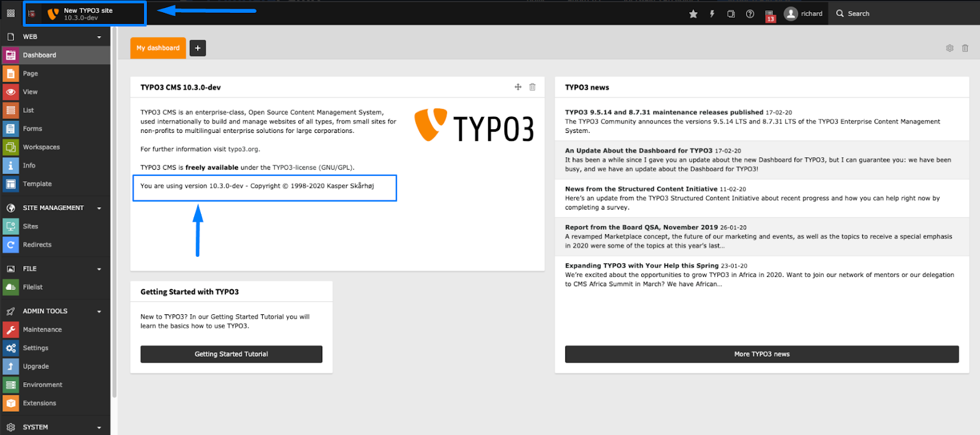Click the large TYPO3 logo image
The height and width of the screenshot is (435, 980).
[474, 126]
